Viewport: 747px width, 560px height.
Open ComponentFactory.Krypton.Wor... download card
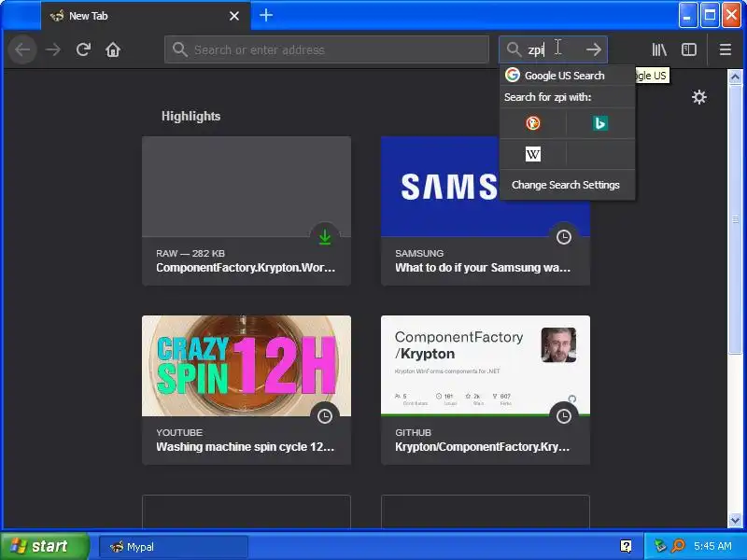(x=247, y=211)
